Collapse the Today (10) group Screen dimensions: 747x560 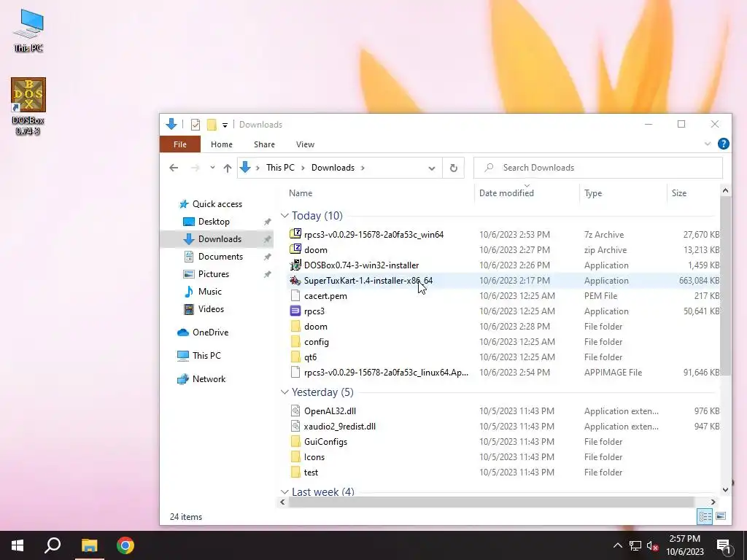tap(285, 216)
